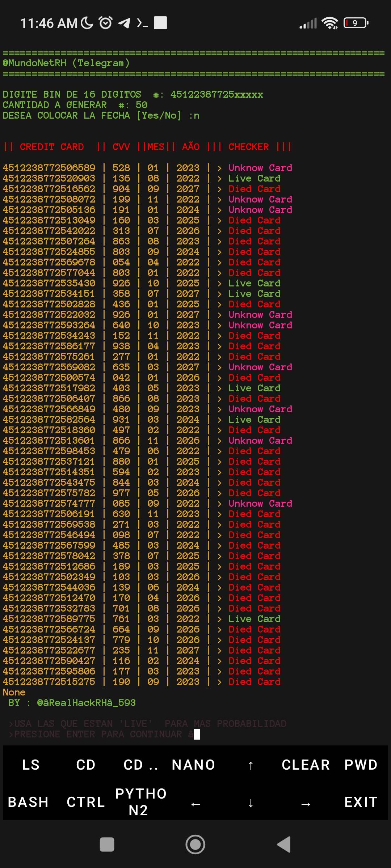Tap the '@MundoNetRH (Telegram)' header text
This screenshot has width=391, height=868.
click(x=66, y=63)
